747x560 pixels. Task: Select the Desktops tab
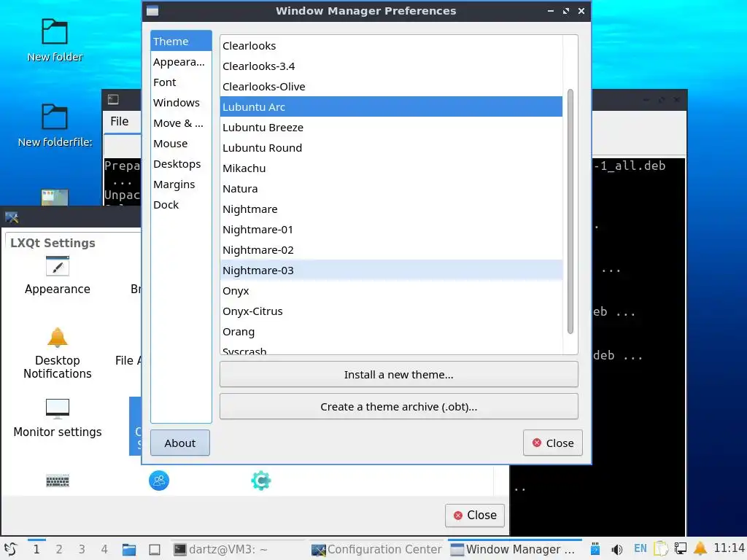[181, 164]
